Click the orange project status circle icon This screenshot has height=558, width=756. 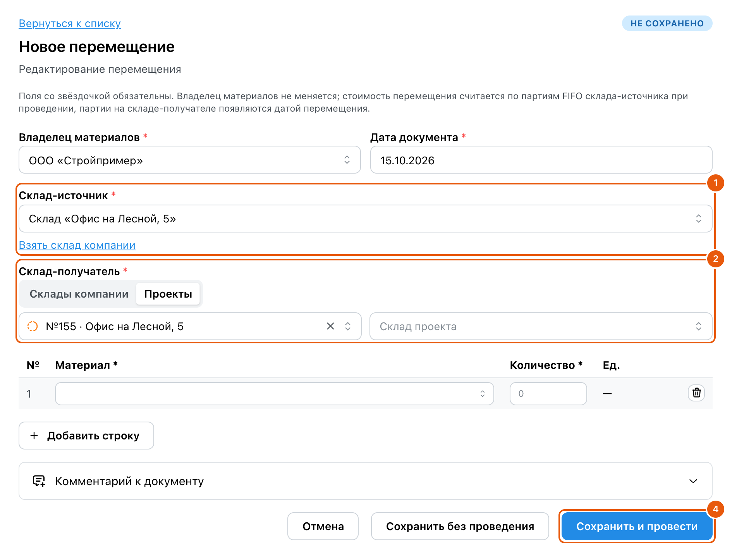pyautogui.click(x=33, y=326)
